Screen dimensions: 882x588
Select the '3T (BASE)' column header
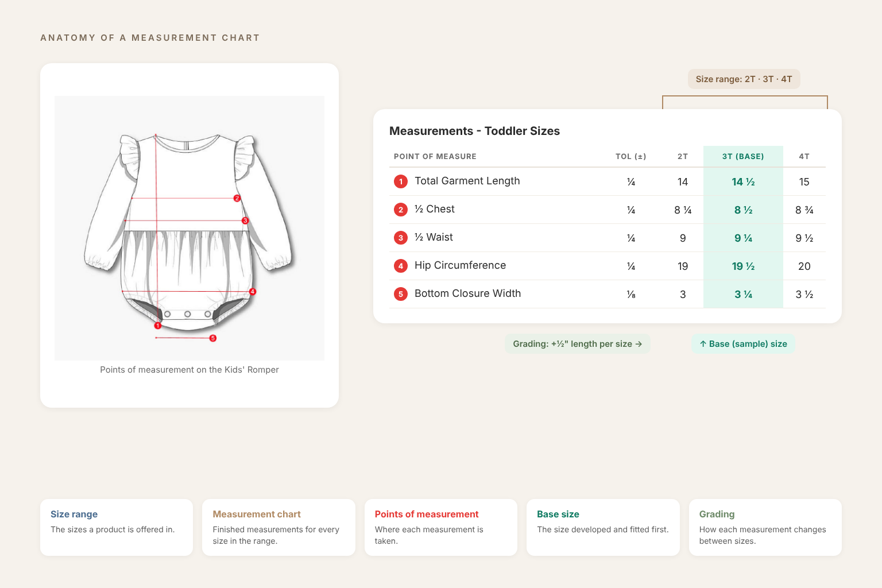tap(743, 156)
